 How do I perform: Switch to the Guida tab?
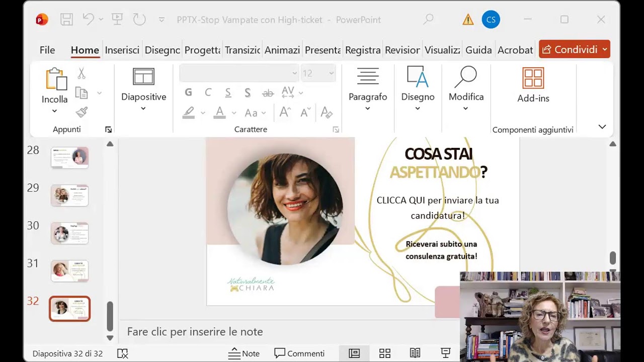(478, 50)
